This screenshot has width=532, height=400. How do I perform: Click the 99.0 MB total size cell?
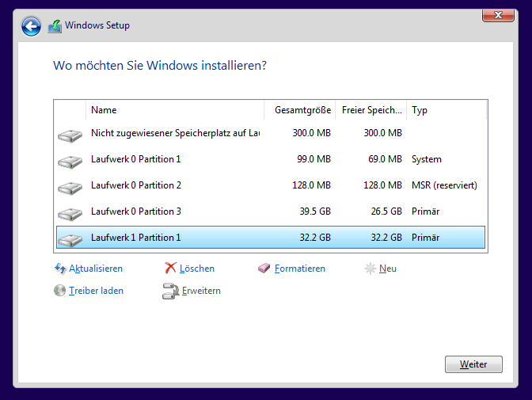click(x=313, y=159)
